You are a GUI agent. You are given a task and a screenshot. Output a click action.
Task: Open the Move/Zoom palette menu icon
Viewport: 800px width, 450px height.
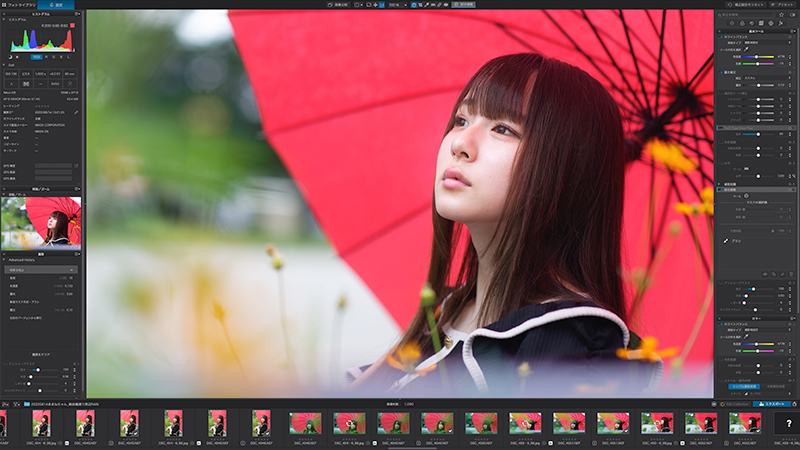77,189
